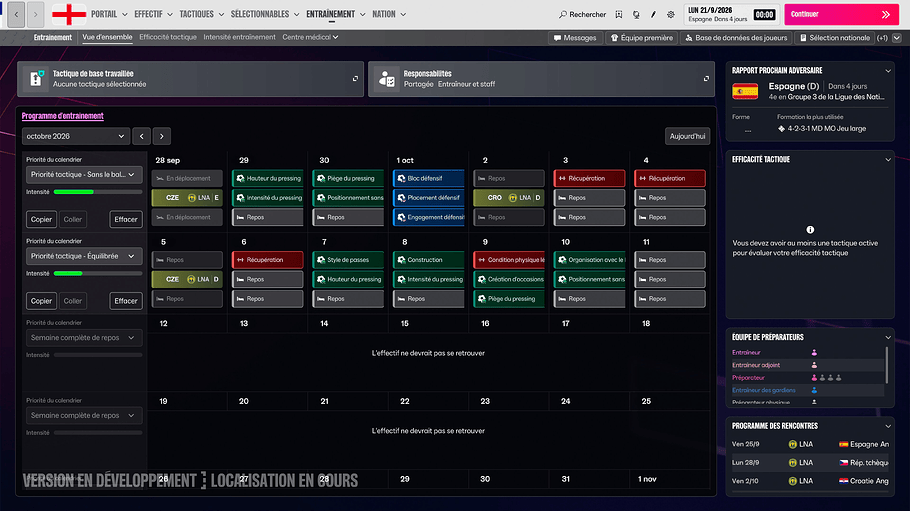The width and height of the screenshot is (910, 511).
Task: Click the Rechercher search field
Action: coord(582,15)
